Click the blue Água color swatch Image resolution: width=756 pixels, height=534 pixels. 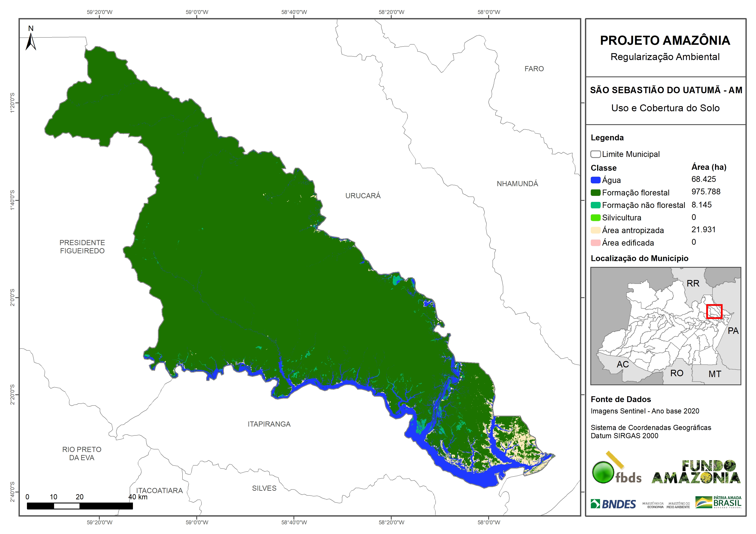click(x=595, y=180)
